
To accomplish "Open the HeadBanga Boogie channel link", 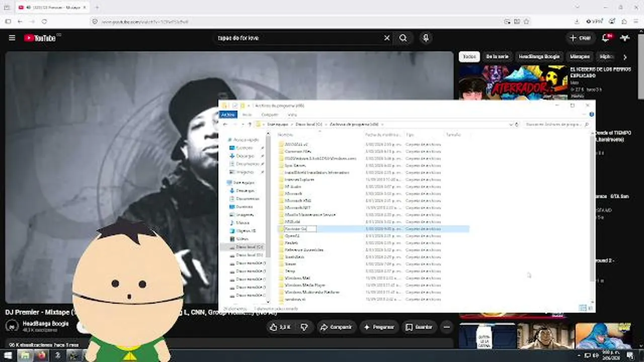I will (x=46, y=323).
